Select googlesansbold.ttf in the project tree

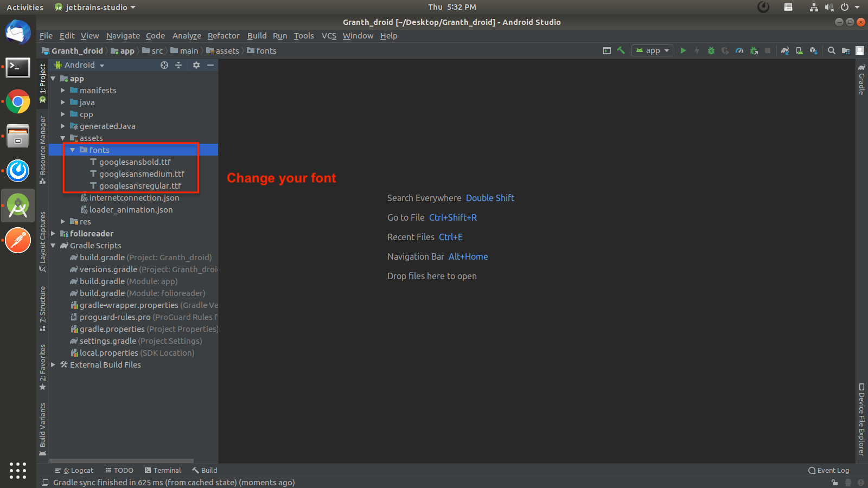pos(135,162)
